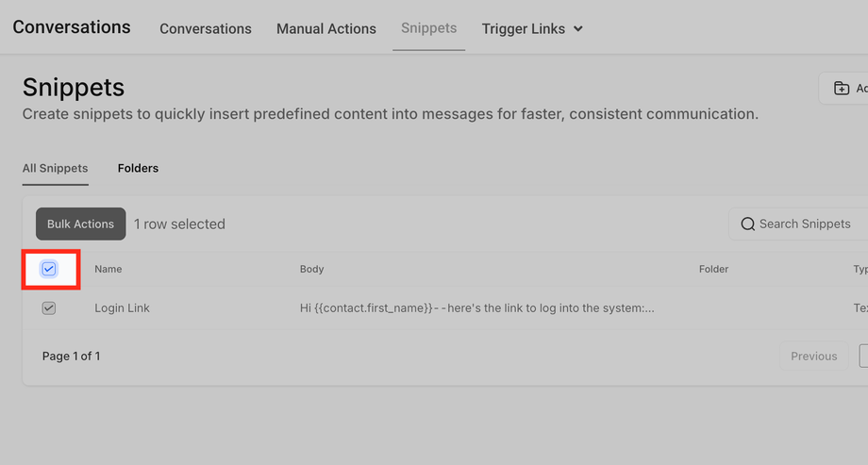868x465 pixels.
Task: Click the '1 row selected' label
Action: pyautogui.click(x=179, y=224)
